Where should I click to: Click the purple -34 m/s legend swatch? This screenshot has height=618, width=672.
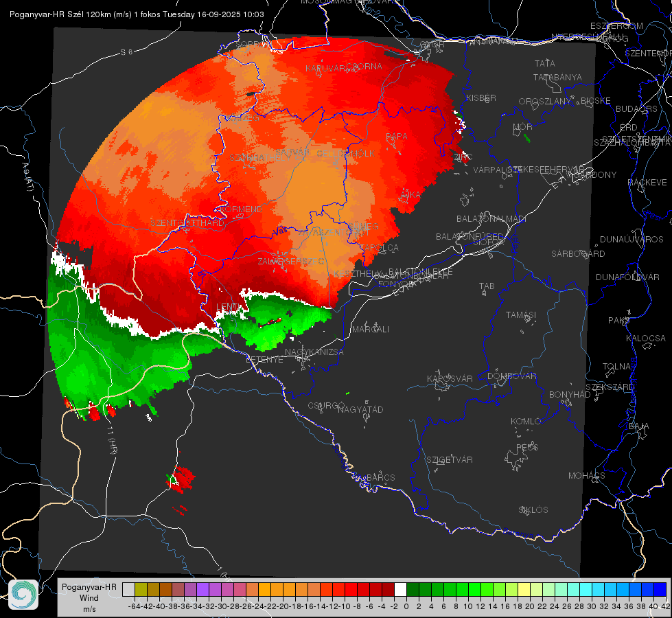pos(202,589)
